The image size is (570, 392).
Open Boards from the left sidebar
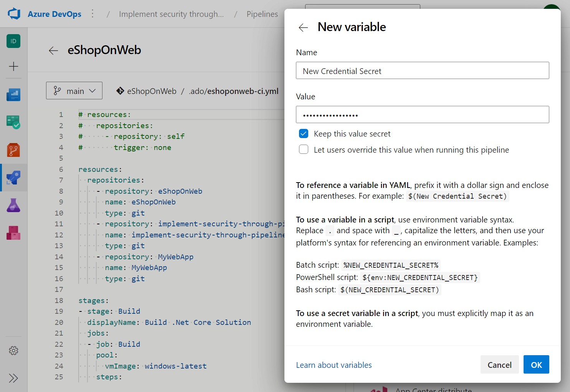click(x=13, y=122)
